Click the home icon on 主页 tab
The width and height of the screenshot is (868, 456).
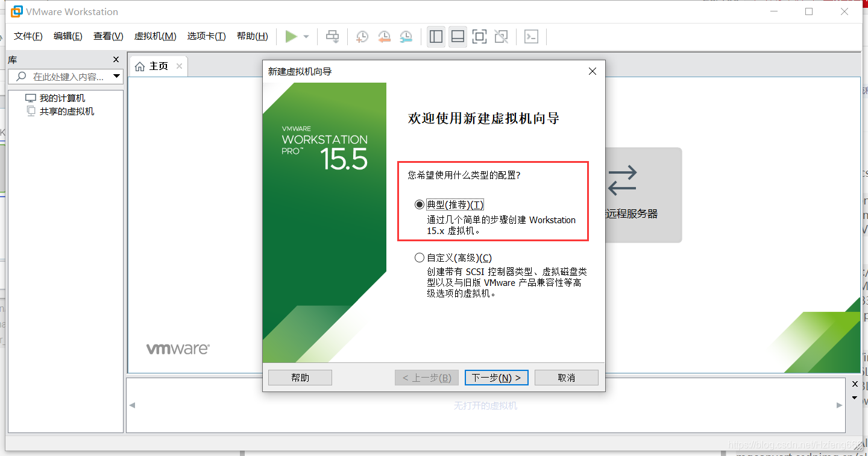pyautogui.click(x=140, y=66)
